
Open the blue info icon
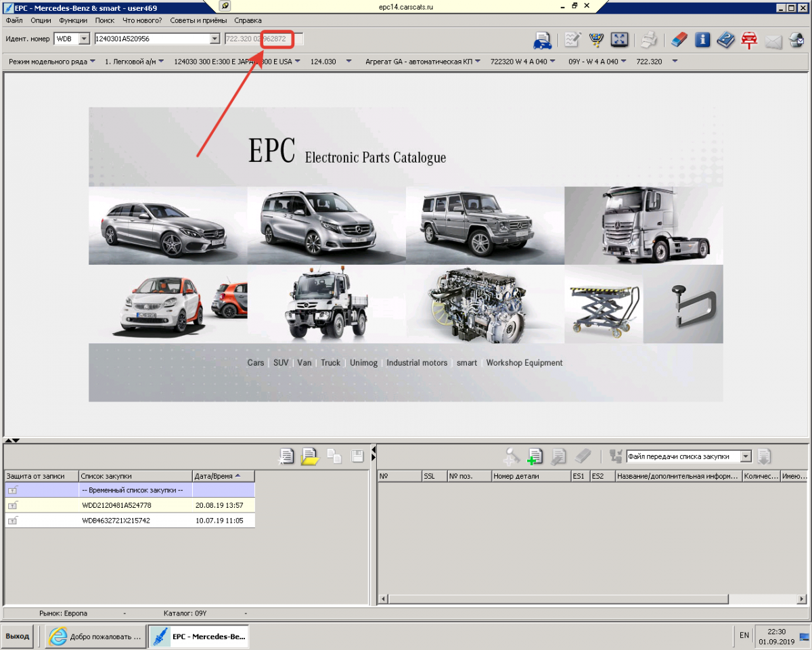[702, 40]
